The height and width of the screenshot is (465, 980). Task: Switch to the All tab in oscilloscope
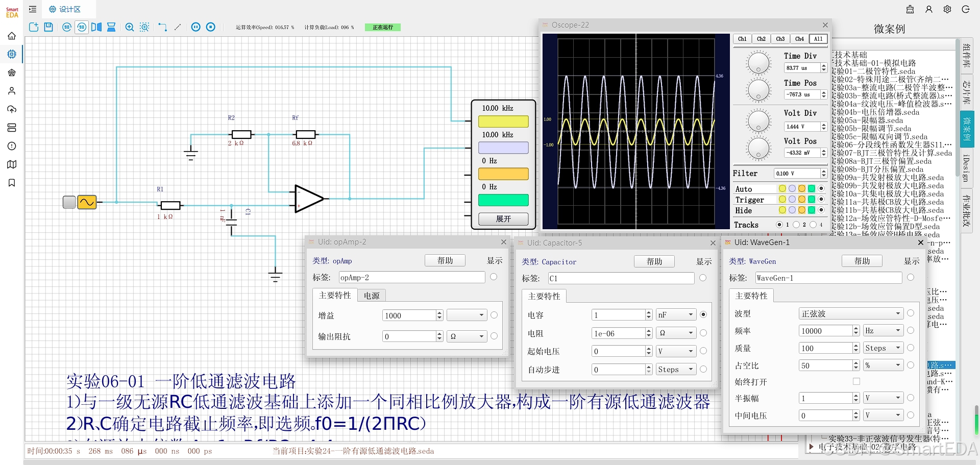click(x=818, y=39)
